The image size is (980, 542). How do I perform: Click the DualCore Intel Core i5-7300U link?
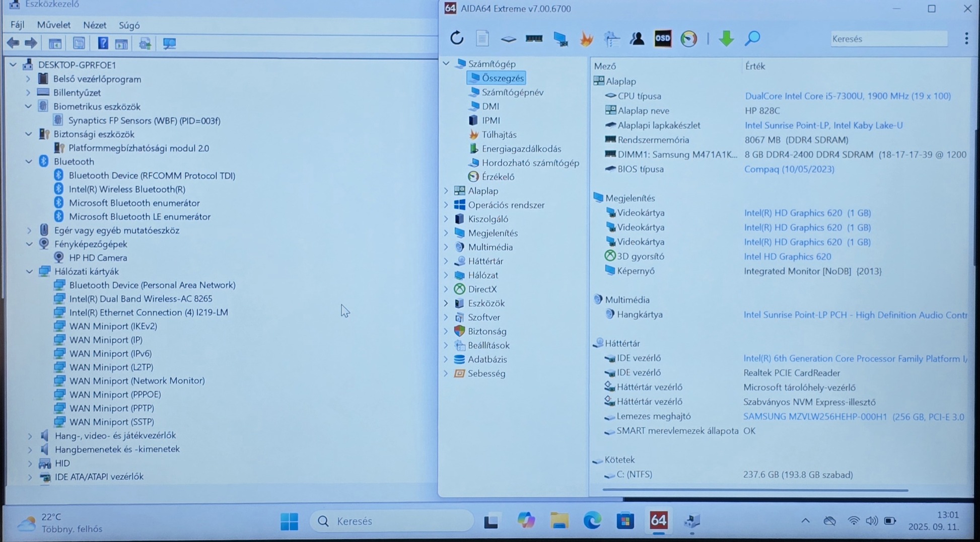[848, 96]
